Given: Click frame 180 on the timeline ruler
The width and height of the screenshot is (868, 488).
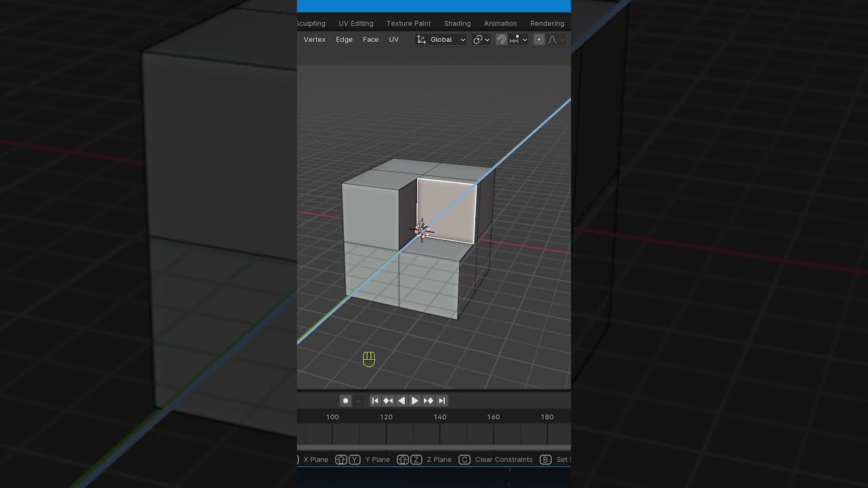Looking at the screenshot, I should 547,417.
